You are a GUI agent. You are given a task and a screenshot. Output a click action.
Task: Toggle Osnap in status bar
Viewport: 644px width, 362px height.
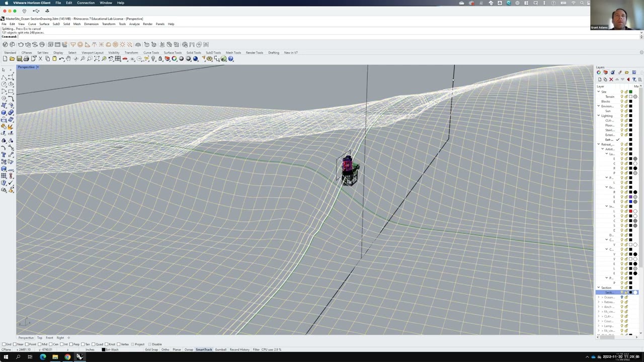189,349
